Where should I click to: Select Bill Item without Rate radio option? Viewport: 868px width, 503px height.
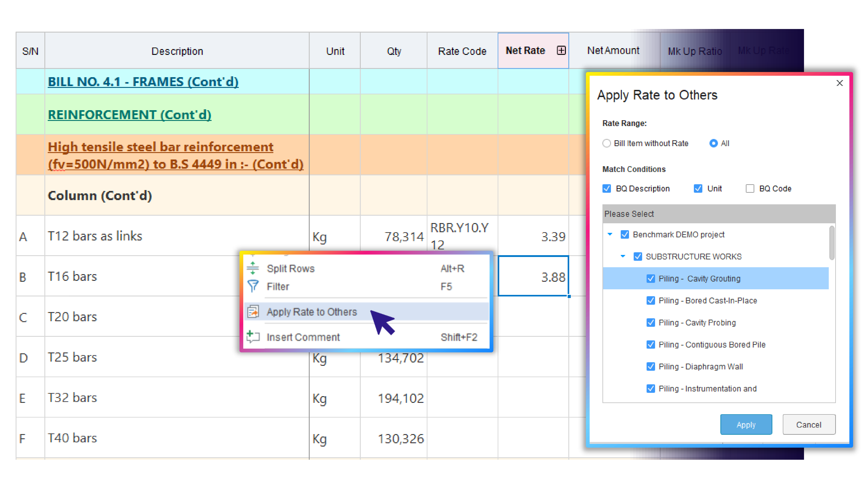pyautogui.click(x=606, y=143)
